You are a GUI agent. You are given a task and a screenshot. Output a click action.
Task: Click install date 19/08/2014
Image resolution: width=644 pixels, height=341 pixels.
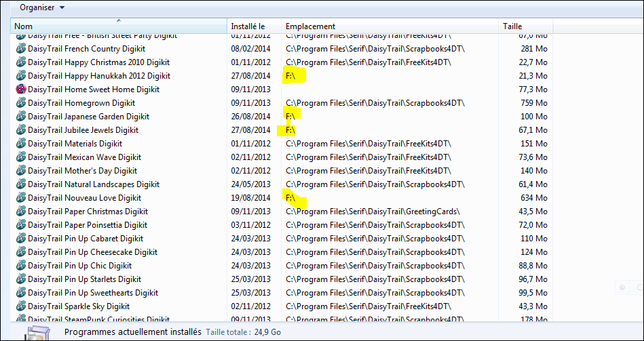coord(250,198)
